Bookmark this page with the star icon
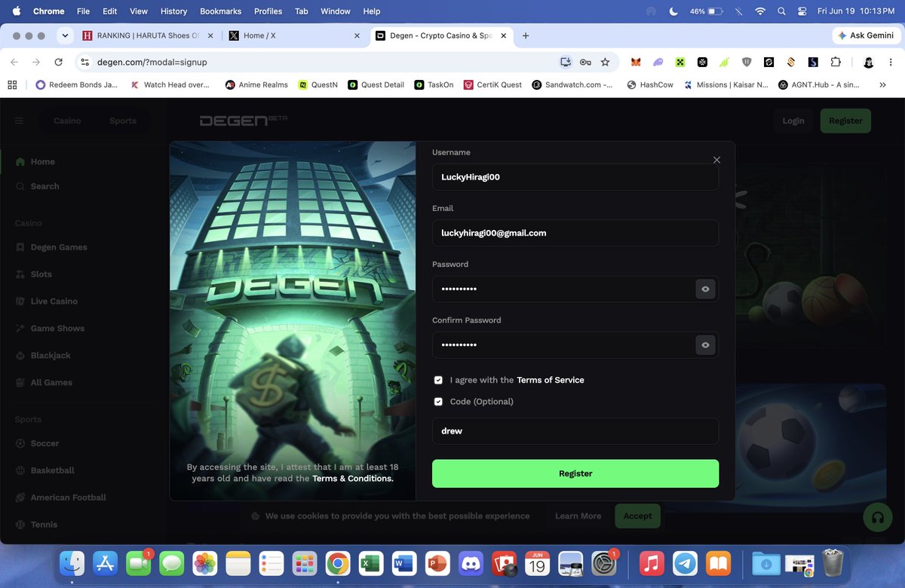905x588 pixels. pos(605,62)
